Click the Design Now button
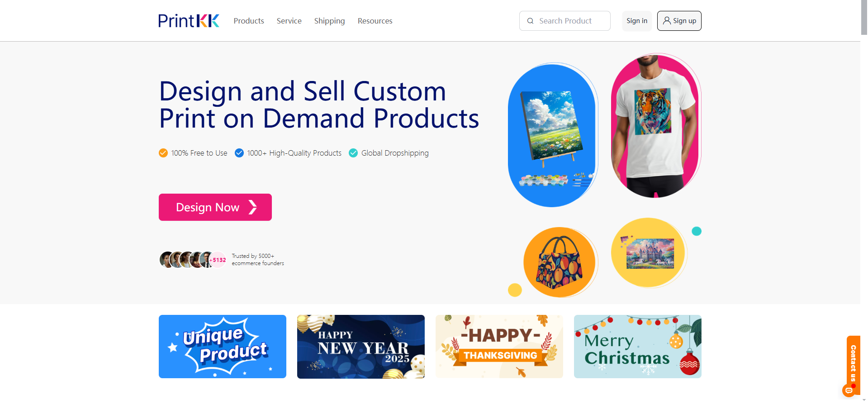This screenshot has width=868, height=404. click(215, 207)
